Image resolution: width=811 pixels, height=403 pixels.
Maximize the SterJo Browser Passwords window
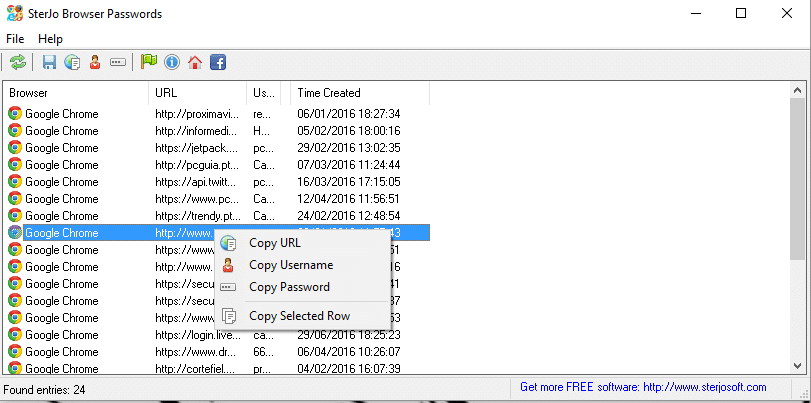(741, 13)
